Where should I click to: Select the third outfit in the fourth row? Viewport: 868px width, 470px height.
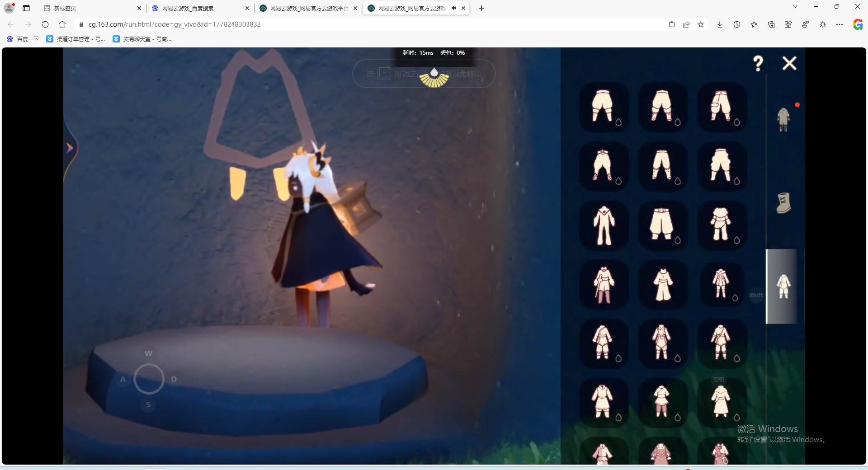722,285
